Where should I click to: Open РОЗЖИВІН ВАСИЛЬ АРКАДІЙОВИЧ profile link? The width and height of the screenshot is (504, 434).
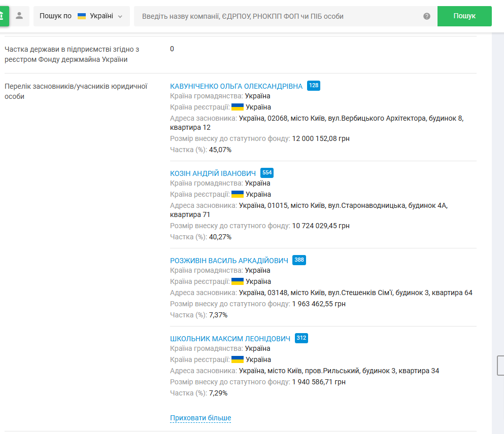coord(229,261)
